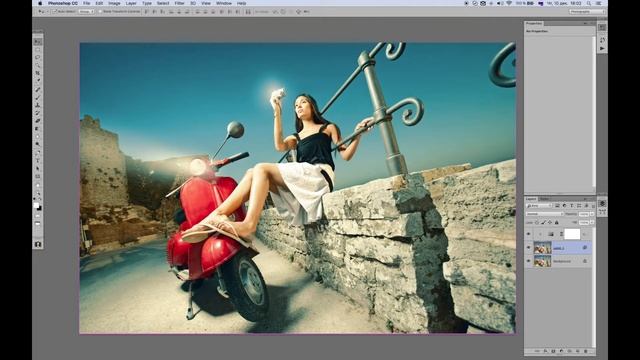Click the Background layer thumbnail
The width and height of the screenshot is (640, 360).
[x=542, y=261]
